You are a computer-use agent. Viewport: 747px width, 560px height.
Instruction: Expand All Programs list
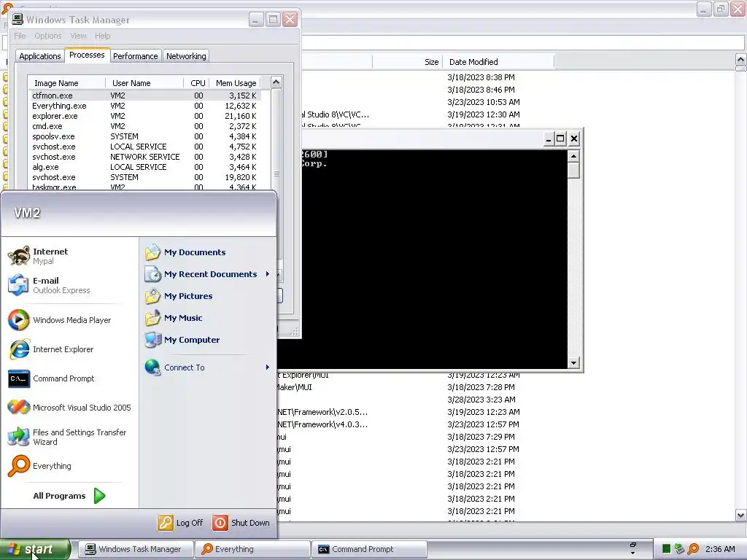click(x=69, y=496)
